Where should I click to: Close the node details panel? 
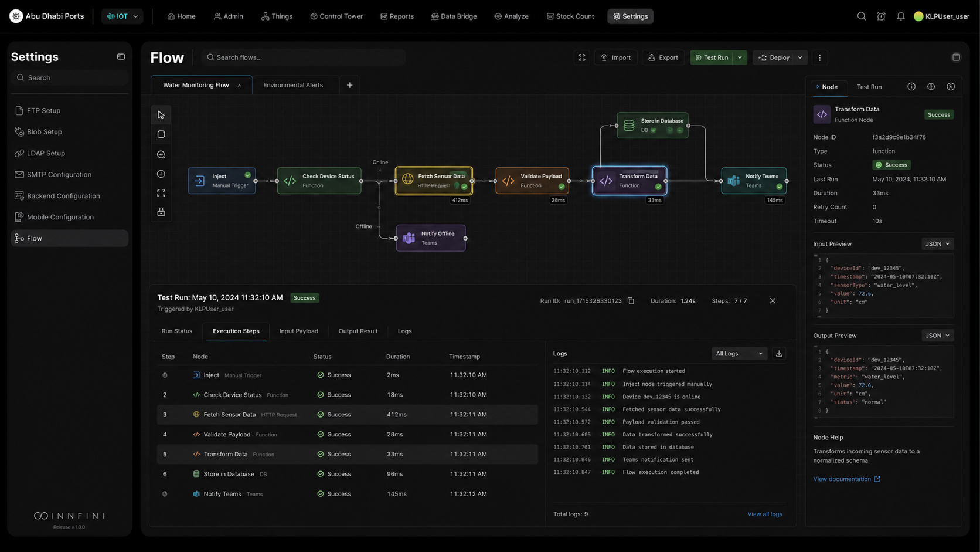(x=951, y=87)
